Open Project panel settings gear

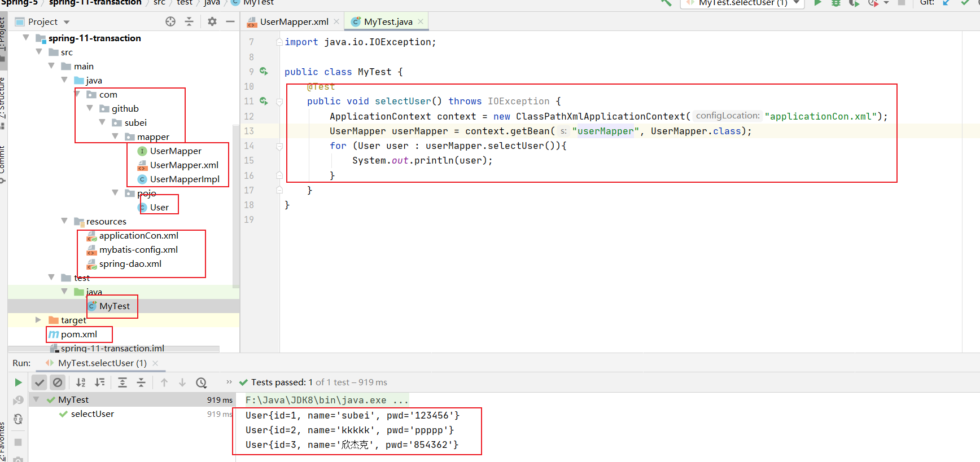(x=212, y=21)
